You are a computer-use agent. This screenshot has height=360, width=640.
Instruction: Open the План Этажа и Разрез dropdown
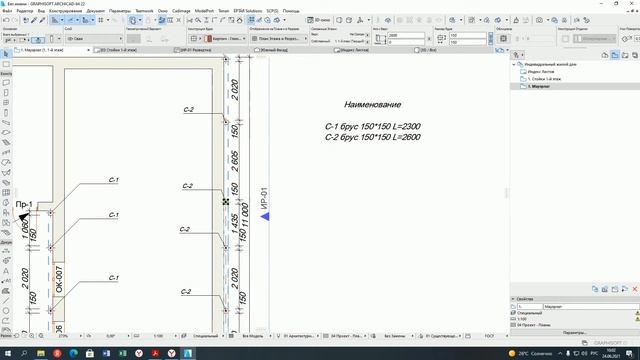click(279, 38)
